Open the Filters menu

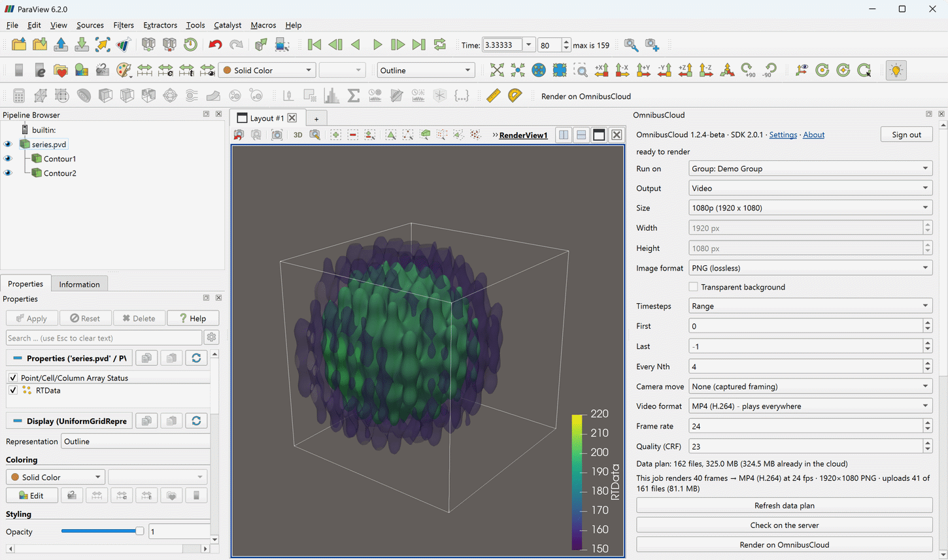(x=124, y=25)
